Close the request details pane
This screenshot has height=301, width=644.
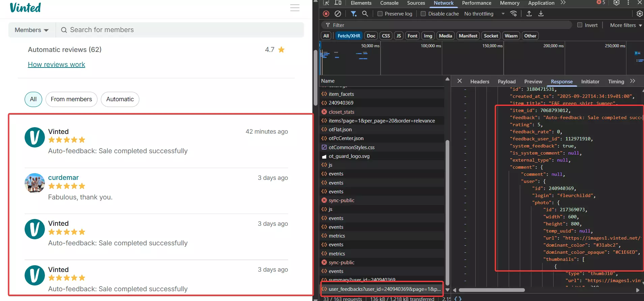pos(459,81)
